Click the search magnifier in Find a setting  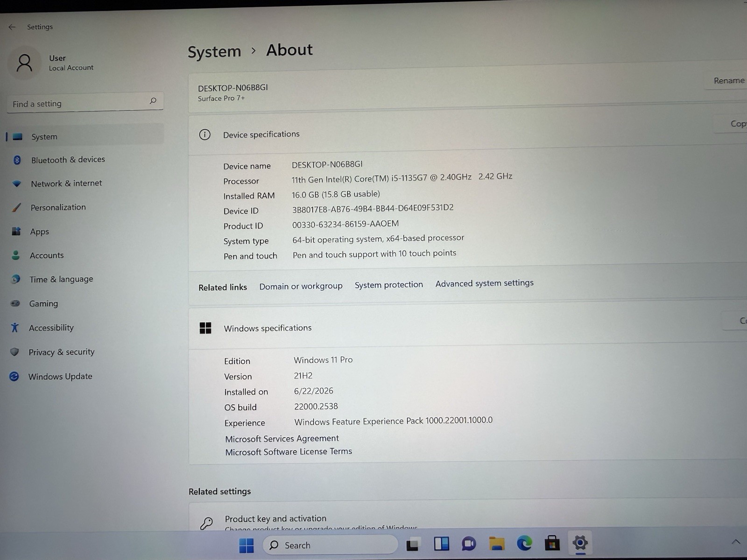click(x=153, y=100)
